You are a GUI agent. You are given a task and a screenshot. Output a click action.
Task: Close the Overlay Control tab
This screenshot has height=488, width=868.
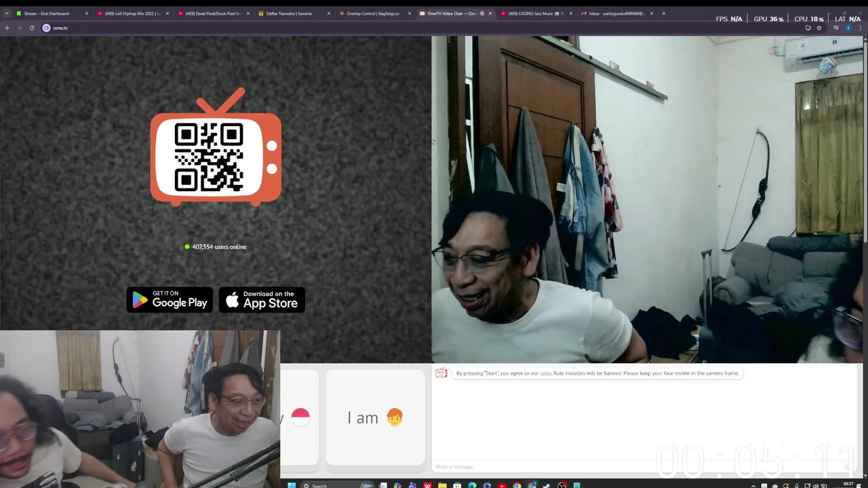tap(410, 14)
